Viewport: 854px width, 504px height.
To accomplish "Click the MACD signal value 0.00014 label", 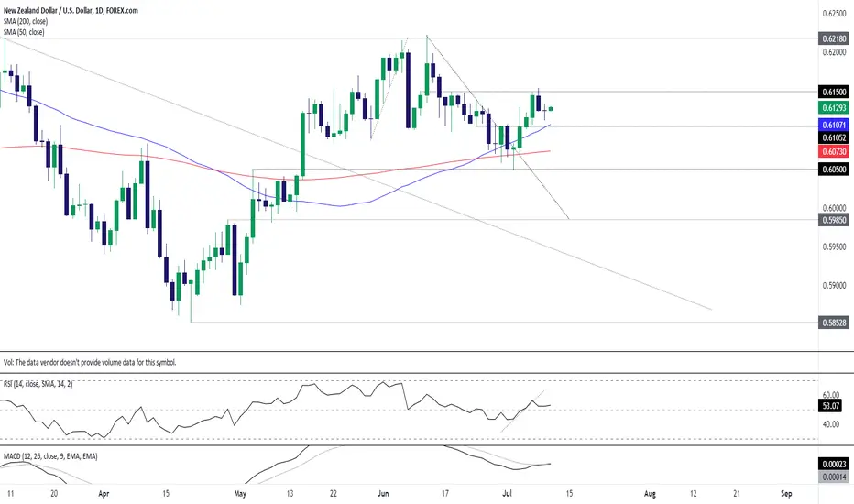I will click(x=834, y=477).
